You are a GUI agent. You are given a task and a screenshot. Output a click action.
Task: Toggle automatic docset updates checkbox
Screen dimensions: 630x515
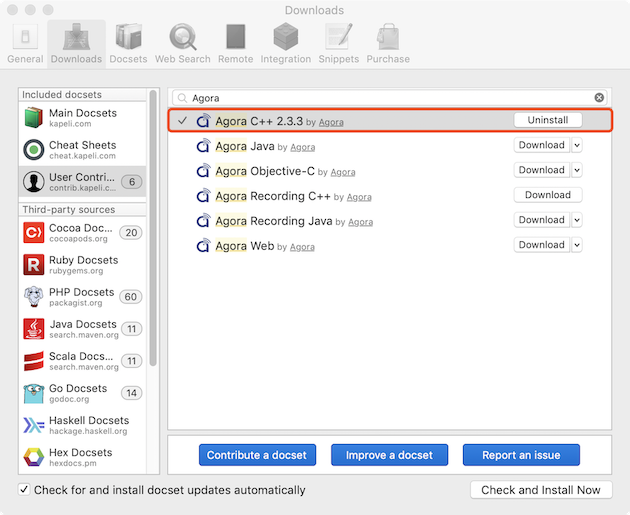[x=24, y=489]
